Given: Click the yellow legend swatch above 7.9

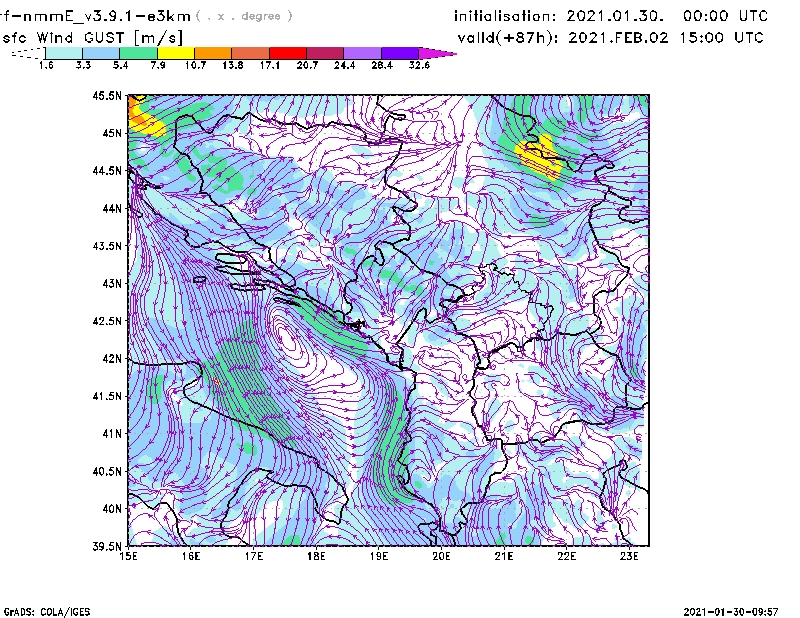Looking at the screenshot, I should [175, 53].
